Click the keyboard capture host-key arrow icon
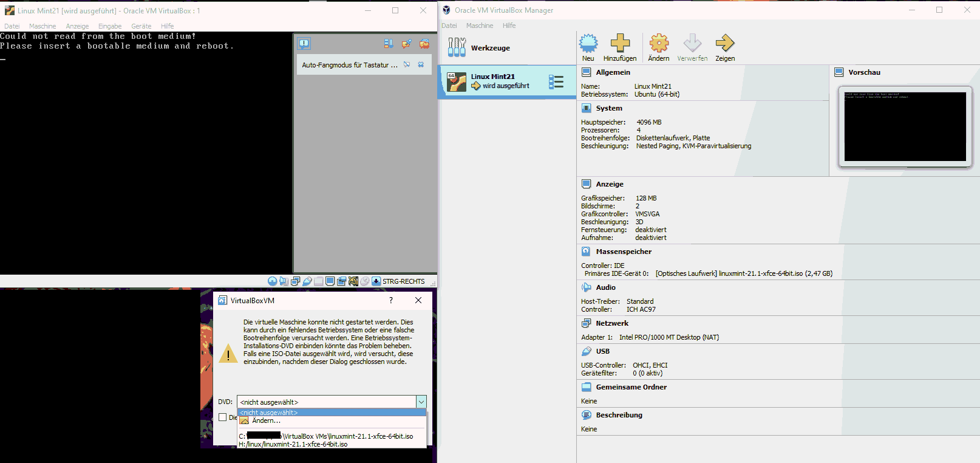 point(376,281)
